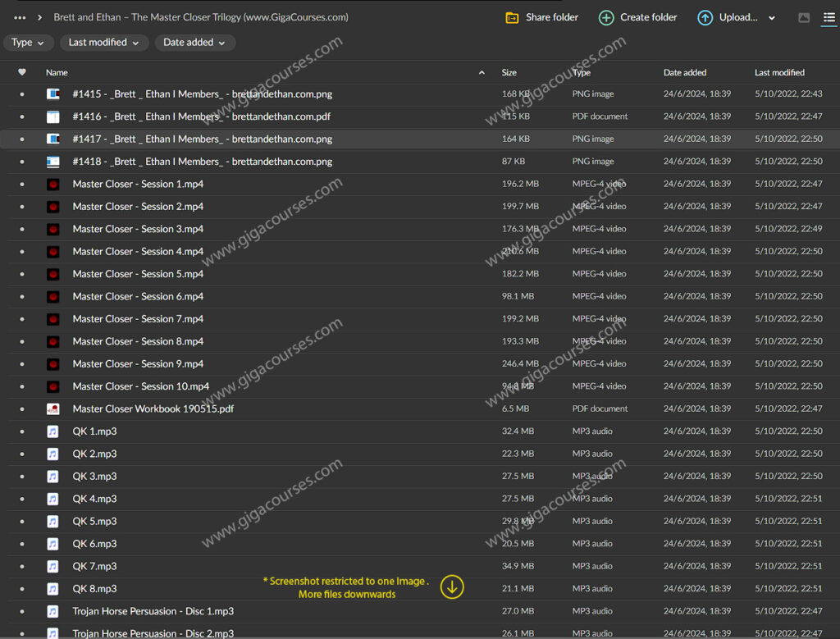Expand the Date added filter dropdown
Screen dimensions: 840x639
194,43
